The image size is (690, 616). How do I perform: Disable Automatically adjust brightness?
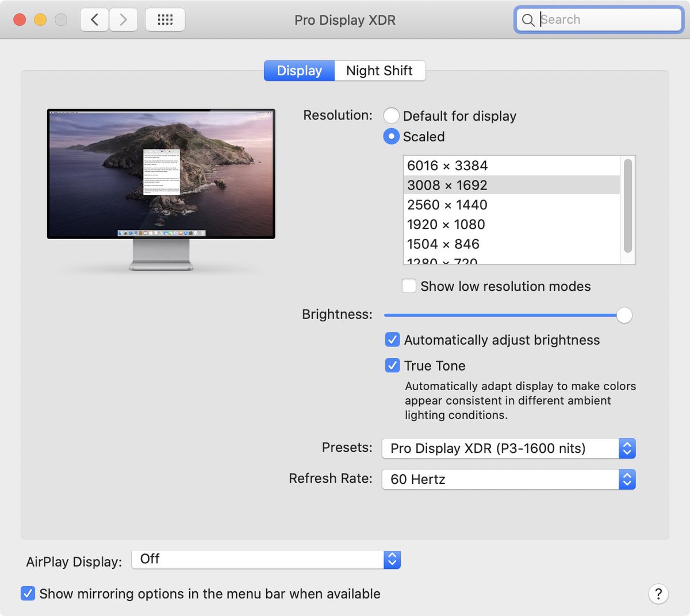[x=392, y=340]
